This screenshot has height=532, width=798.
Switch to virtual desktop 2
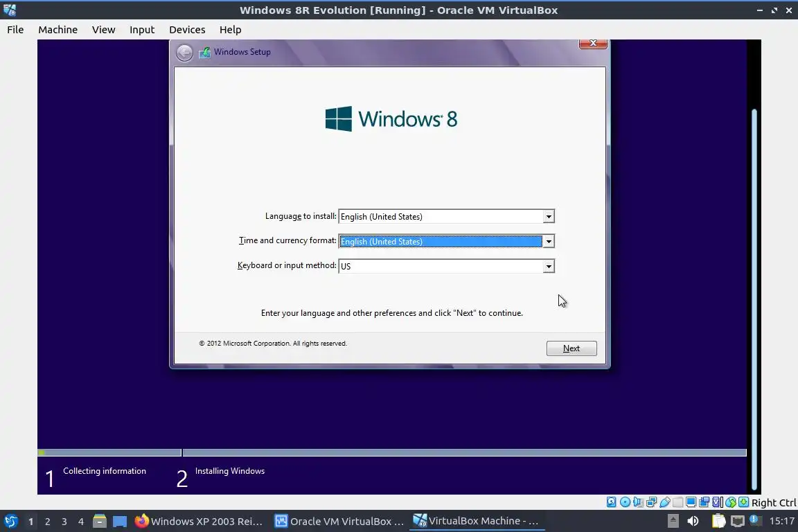(x=47, y=522)
